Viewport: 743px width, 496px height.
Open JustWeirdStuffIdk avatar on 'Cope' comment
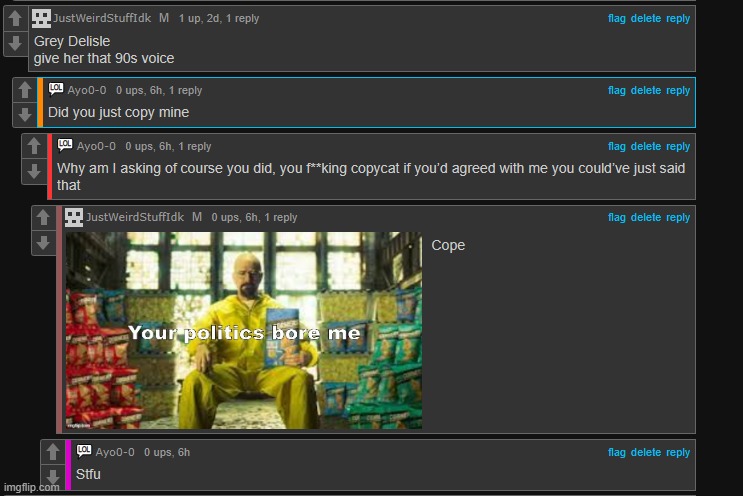74,217
